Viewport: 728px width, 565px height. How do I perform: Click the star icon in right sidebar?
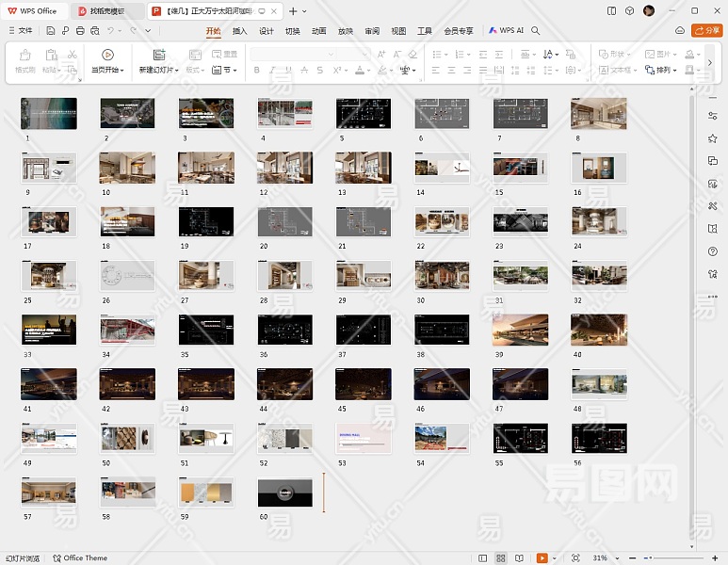pyautogui.click(x=713, y=138)
